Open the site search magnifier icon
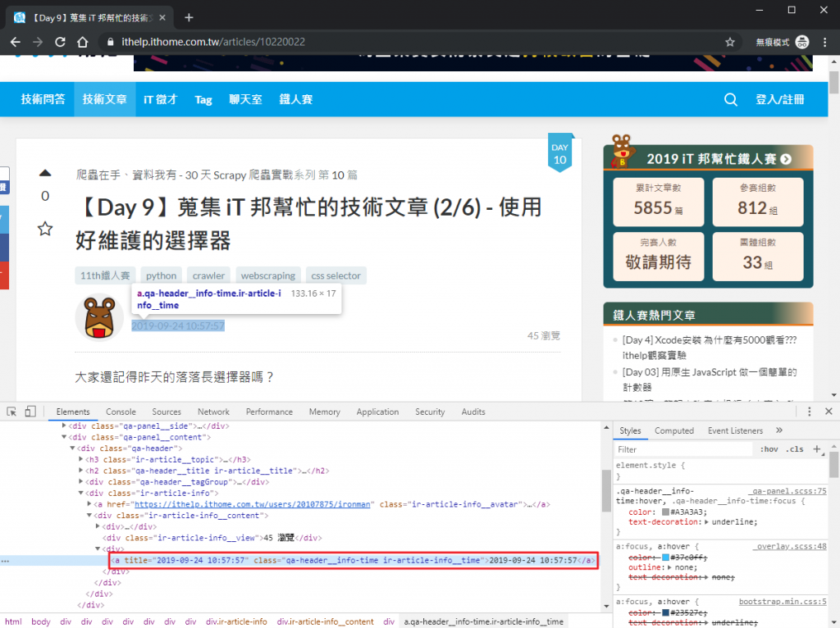This screenshot has width=840, height=628. 731,99
